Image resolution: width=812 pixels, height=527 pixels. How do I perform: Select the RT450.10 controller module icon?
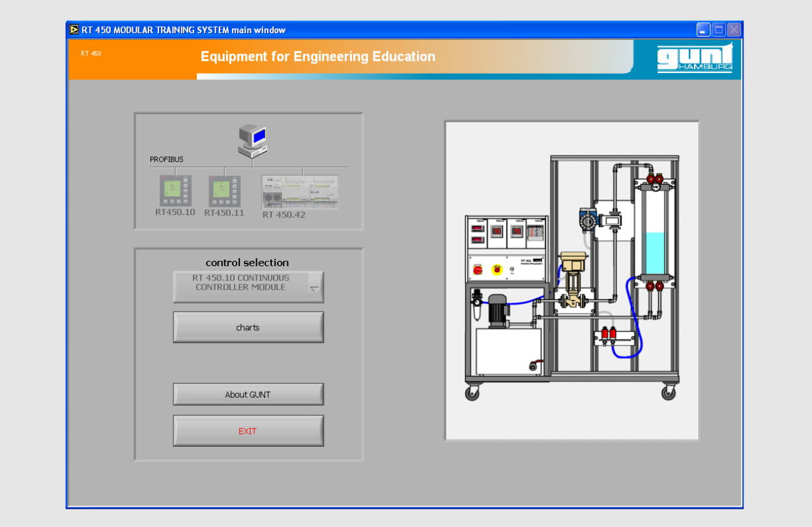click(175, 191)
